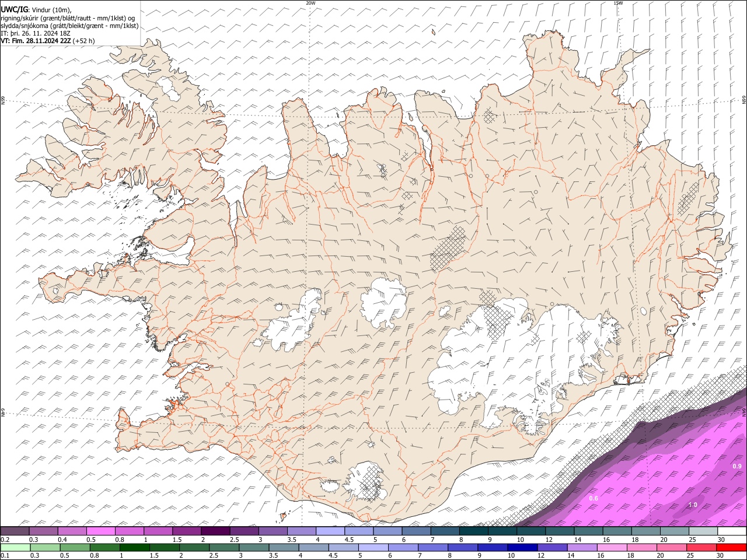Click the 15W longitude label at the top

coord(618,3)
